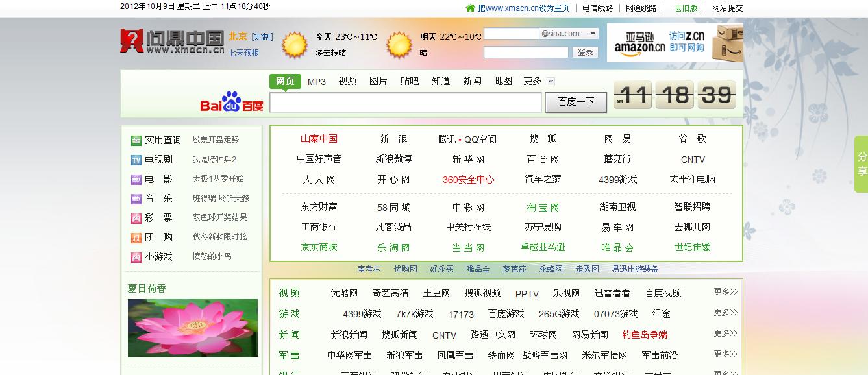
Task: Click tomorrow's sun weather icon
Action: 399,44
